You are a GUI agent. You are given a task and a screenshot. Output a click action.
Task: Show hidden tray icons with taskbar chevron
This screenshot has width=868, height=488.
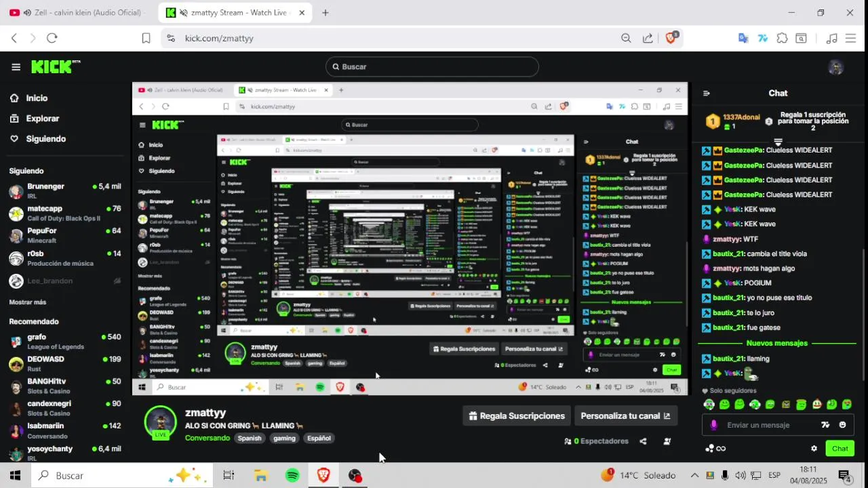click(x=694, y=476)
